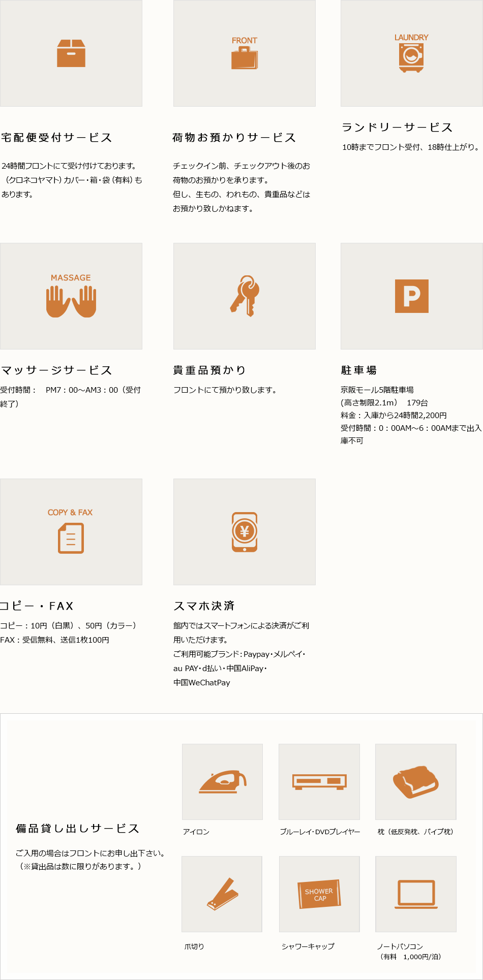Click the 備品貸し出しサービス heading
This screenshot has height=980, width=483.
[78, 829]
